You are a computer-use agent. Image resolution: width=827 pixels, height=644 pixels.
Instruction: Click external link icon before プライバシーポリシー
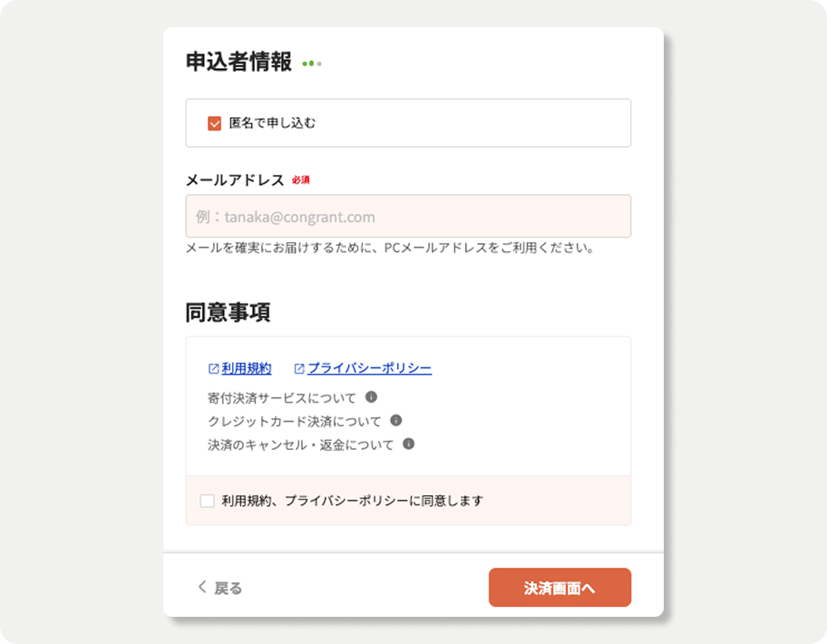tap(299, 368)
